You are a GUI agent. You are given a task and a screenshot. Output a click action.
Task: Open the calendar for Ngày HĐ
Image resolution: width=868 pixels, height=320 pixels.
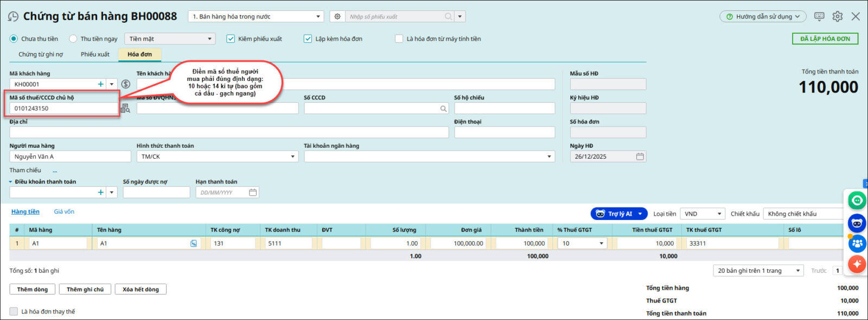click(x=640, y=156)
